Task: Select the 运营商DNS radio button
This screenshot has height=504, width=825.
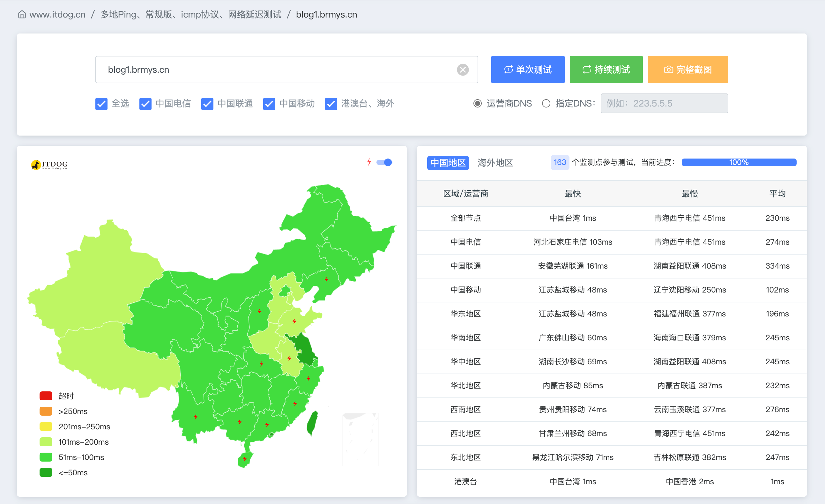Action: pos(478,103)
